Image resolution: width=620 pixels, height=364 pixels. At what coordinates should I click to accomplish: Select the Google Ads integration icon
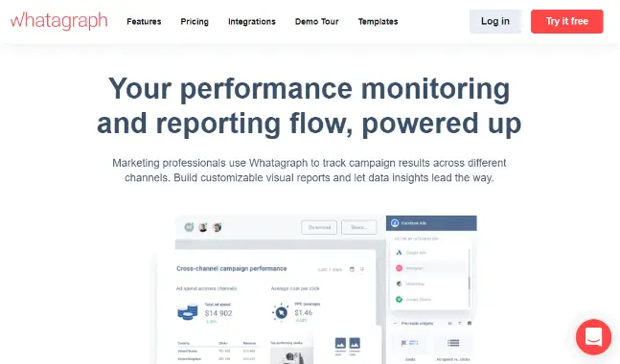click(399, 252)
